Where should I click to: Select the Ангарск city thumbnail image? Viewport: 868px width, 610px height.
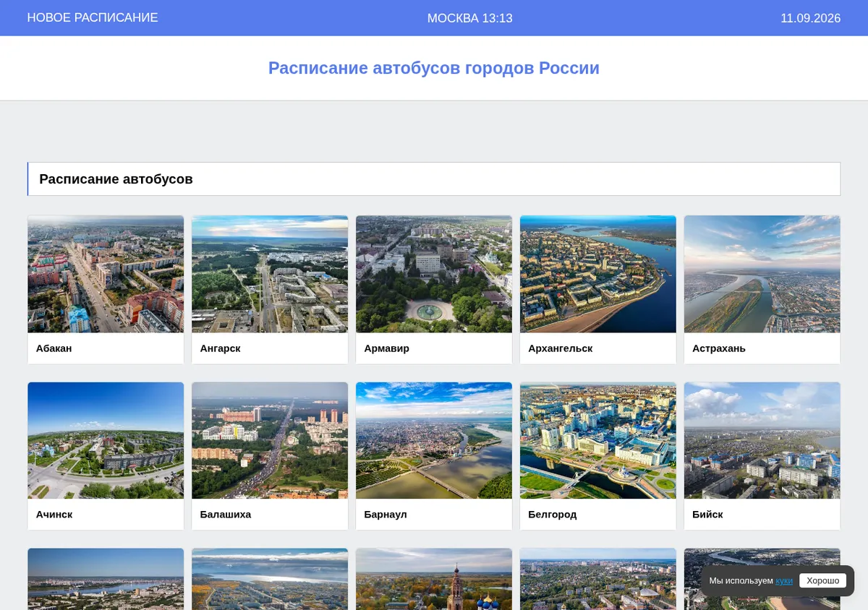click(x=270, y=274)
